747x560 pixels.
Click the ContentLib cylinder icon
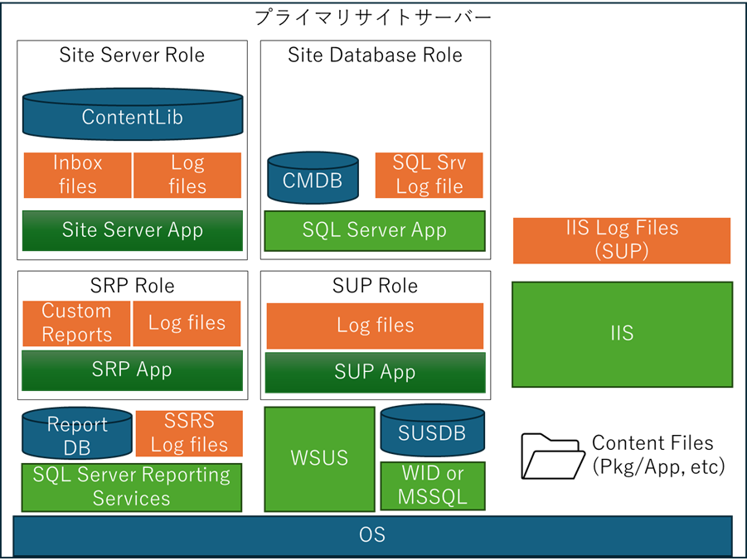(133, 114)
